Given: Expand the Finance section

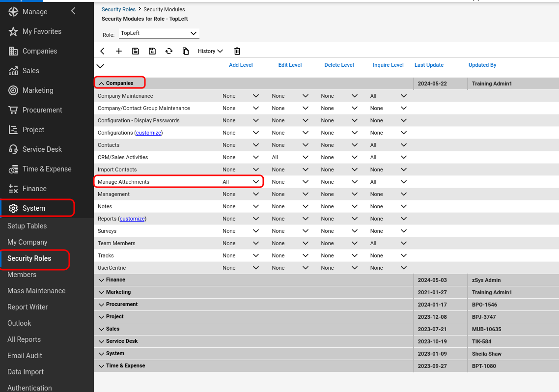Looking at the screenshot, I should tap(102, 280).
